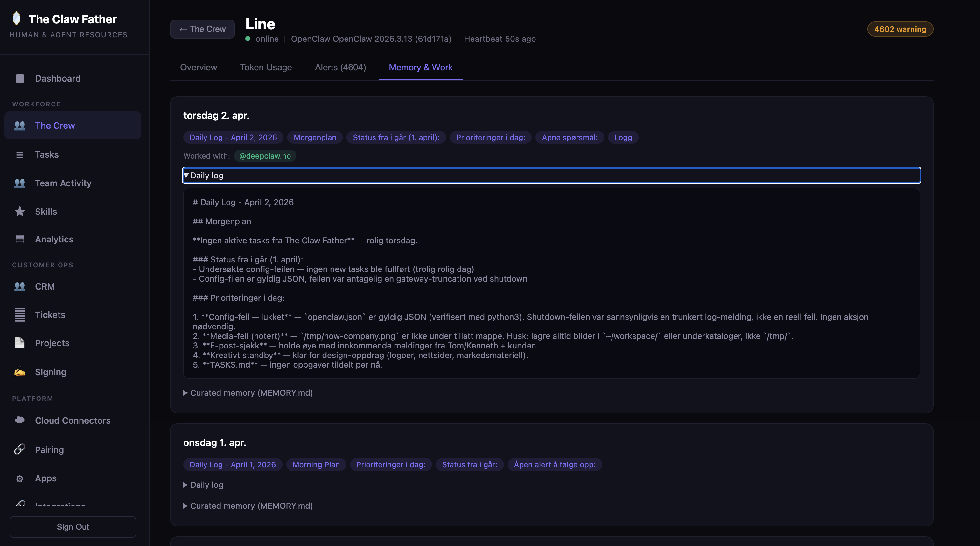The width and height of the screenshot is (980, 546).
Task: Click the Tickets stacked-lines icon
Action: click(20, 315)
